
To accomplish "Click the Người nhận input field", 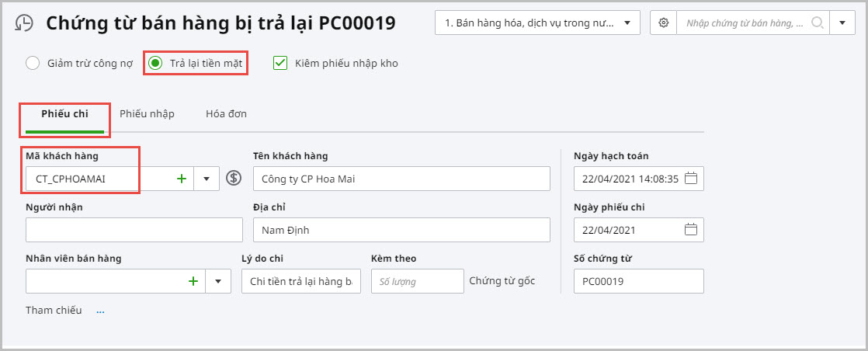I will [x=134, y=230].
